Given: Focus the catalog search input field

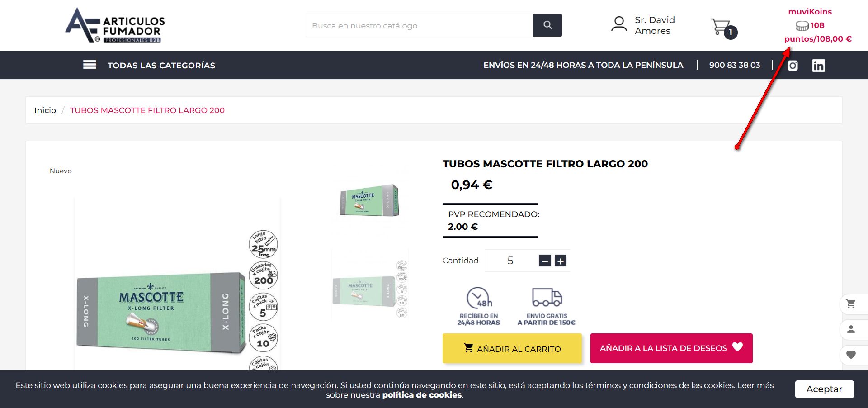Looking at the screenshot, I should [x=420, y=25].
